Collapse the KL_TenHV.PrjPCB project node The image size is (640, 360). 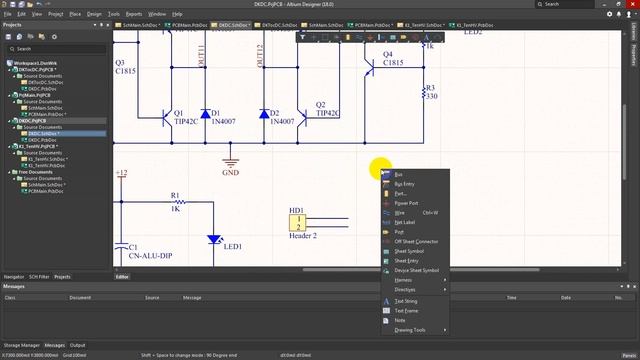point(9,147)
